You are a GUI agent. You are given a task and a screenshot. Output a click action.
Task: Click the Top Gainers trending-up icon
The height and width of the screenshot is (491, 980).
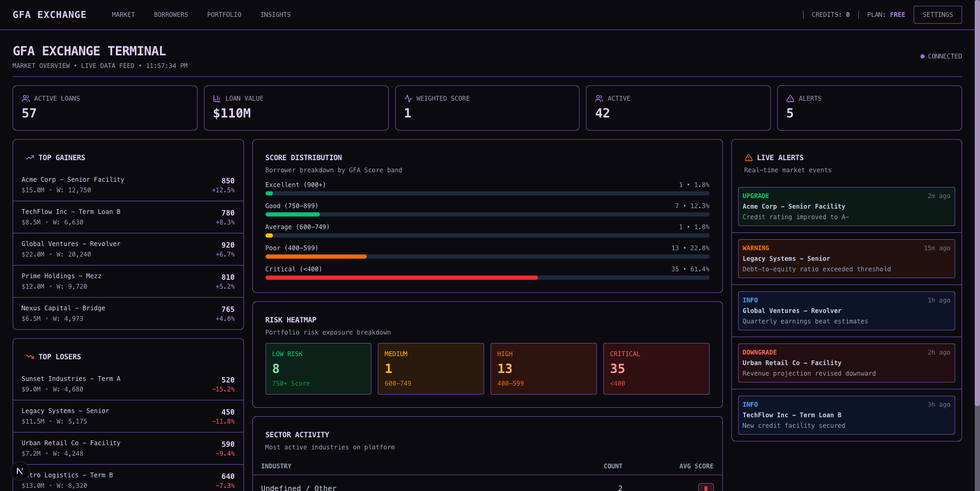[30, 157]
